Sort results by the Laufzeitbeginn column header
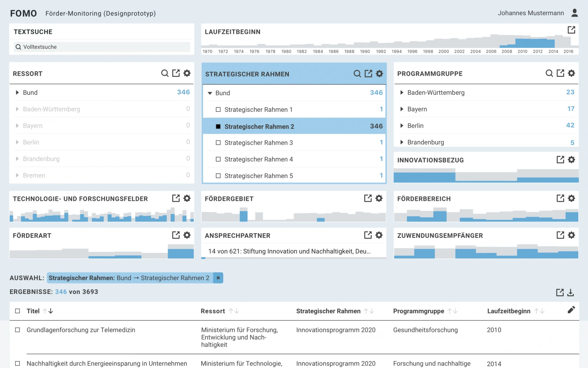The width and height of the screenshot is (588, 368). click(508, 311)
